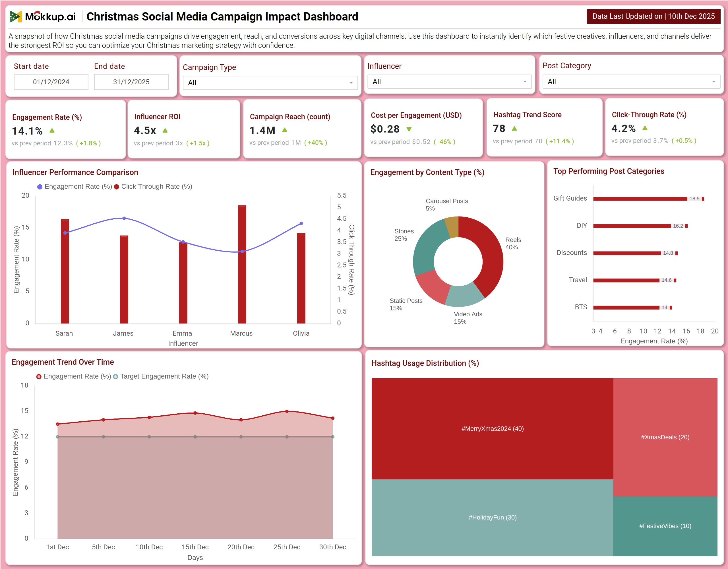
Task: Click the 1st Dec engagement rate data point
Action: (x=58, y=424)
